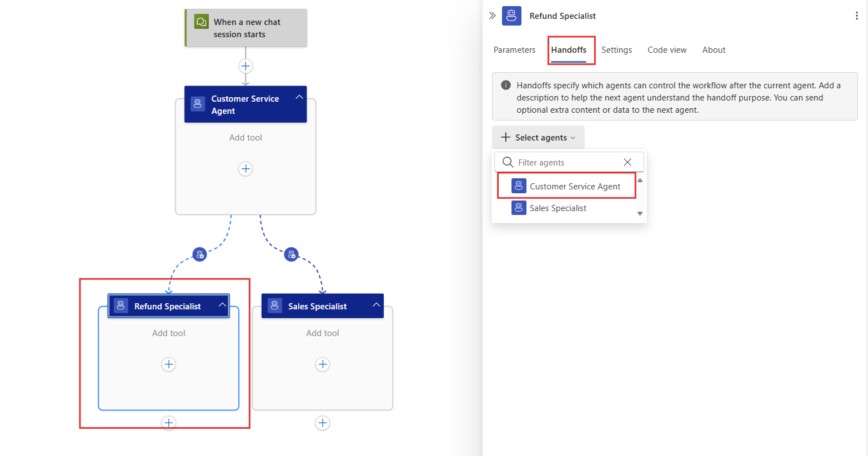This screenshot has width=868, height=456.
Task: Click the agent icon in the Customer Service Agent header
Action: [x=198, y=103]
